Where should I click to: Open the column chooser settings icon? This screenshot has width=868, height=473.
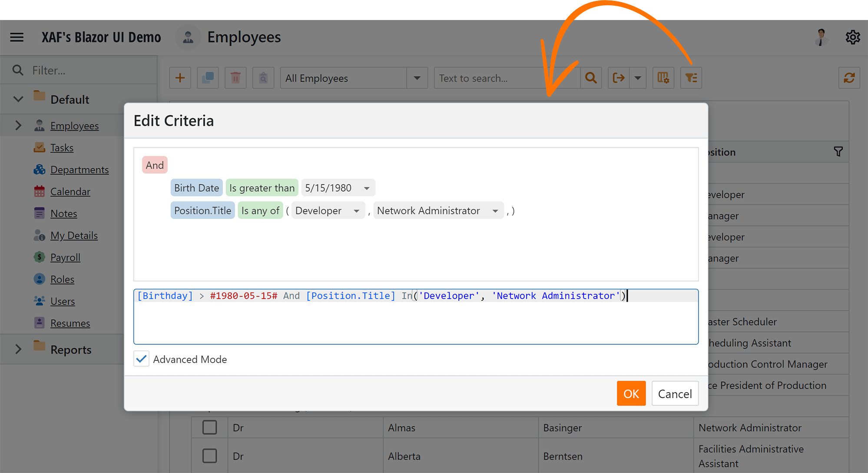pos(663,78)
